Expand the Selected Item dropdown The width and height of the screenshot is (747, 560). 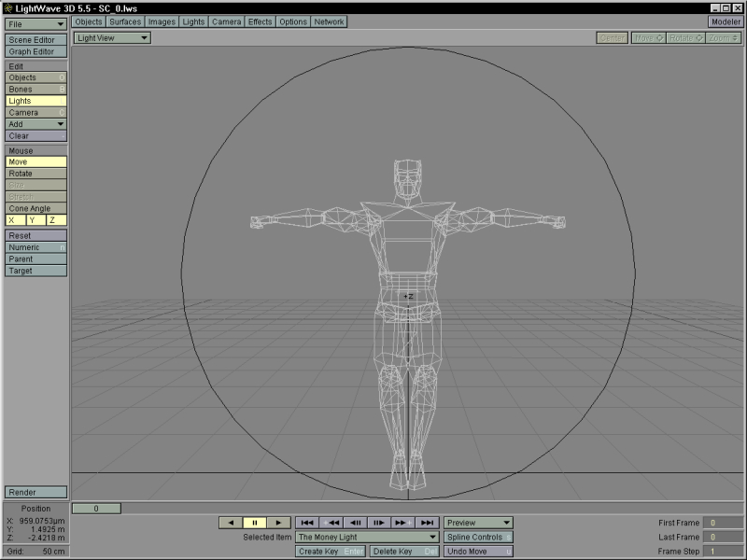click(367, 538)
